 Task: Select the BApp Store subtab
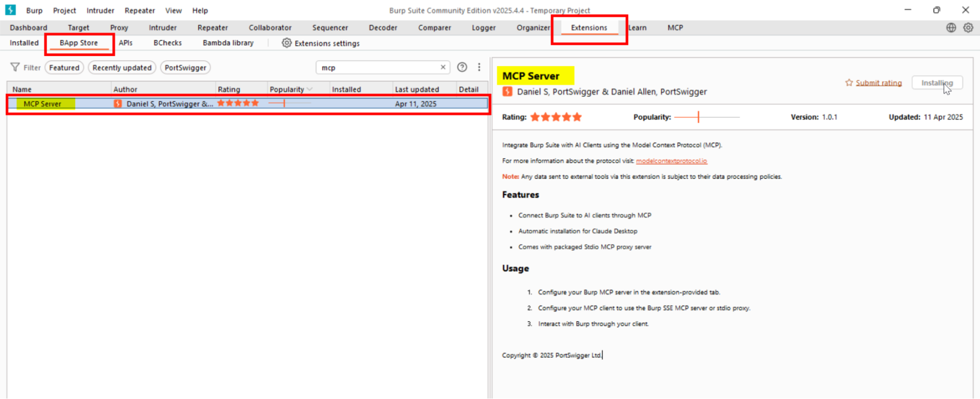tap(79, 43)
